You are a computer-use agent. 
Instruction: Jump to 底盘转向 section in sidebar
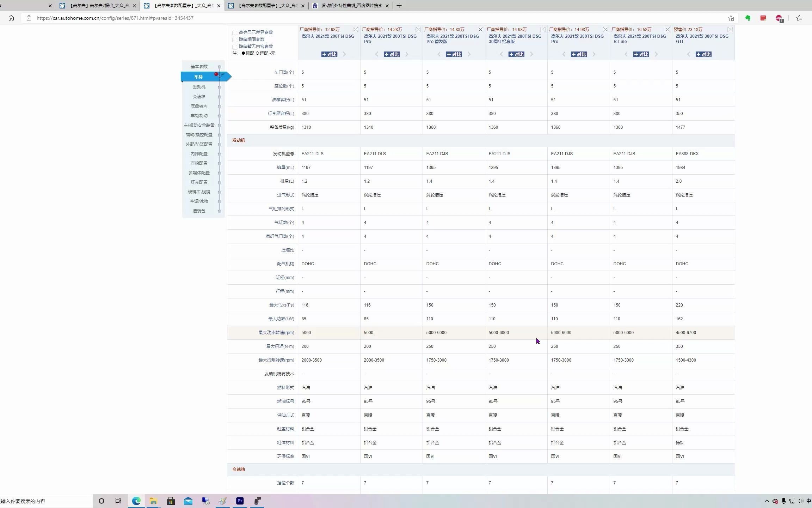[199, 106]
